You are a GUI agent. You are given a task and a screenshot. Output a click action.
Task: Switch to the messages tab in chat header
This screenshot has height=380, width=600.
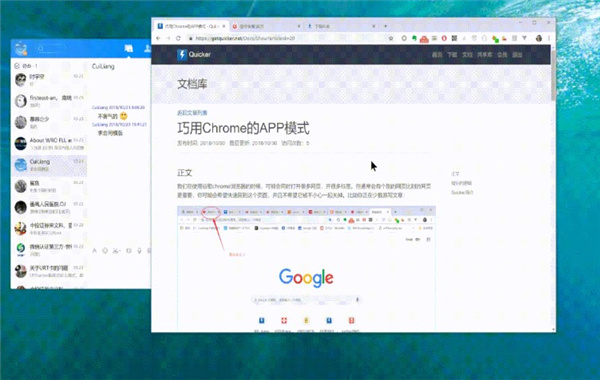129,48
